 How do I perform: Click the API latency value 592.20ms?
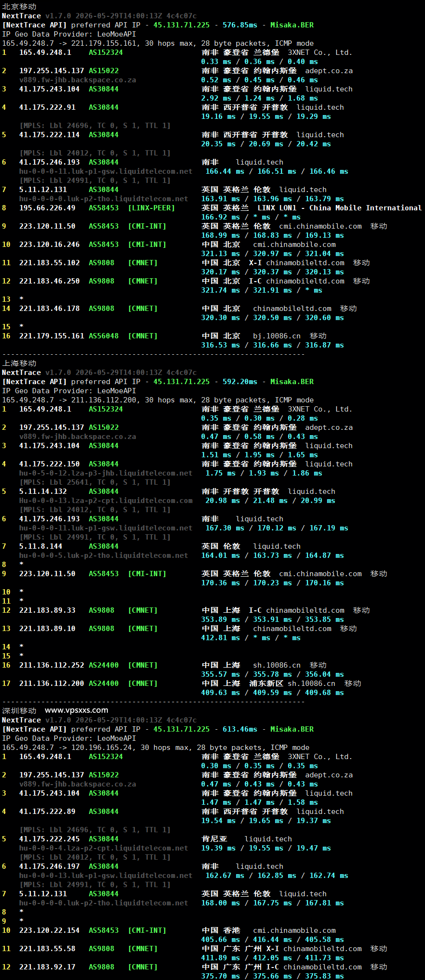tap(240, 382)
